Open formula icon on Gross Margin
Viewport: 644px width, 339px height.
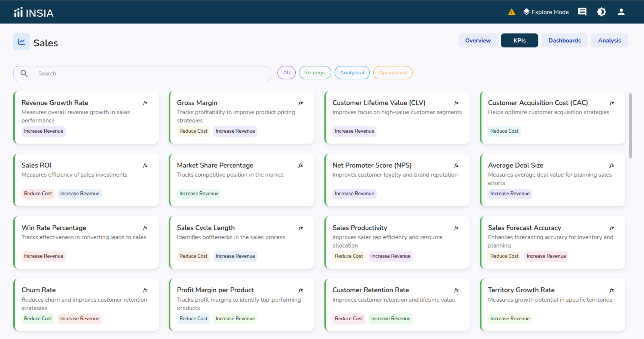[x=301, y=103]
